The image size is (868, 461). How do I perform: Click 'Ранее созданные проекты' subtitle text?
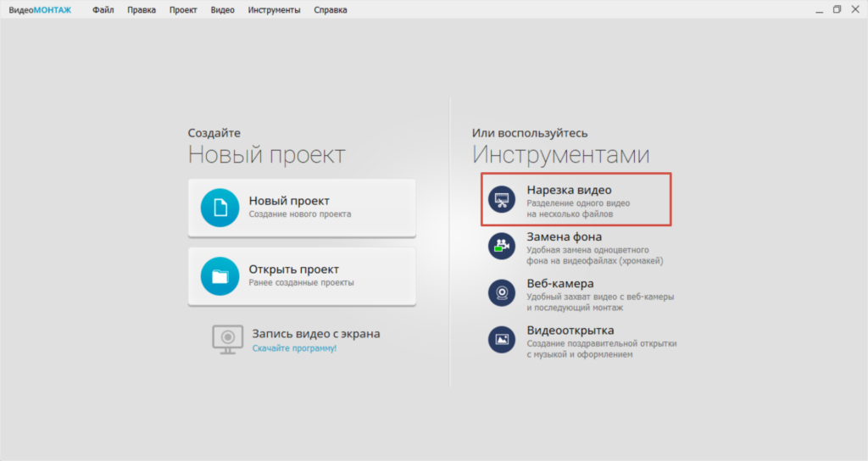pos(301,283)
